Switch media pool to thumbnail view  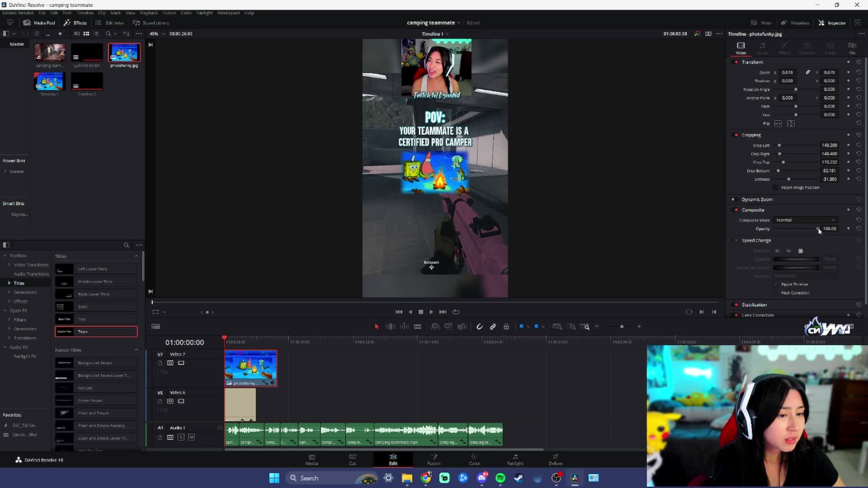click(x=86, y=33)
